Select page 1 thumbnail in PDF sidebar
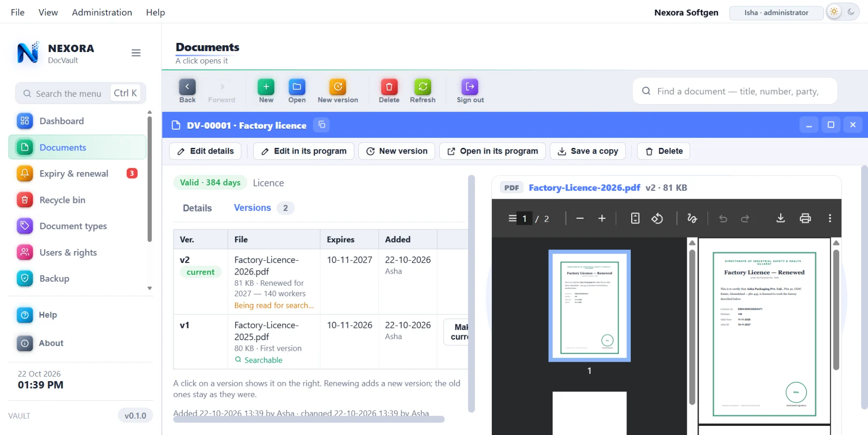Image resolution: width=868 pixels, height=435 pixels. pyautogui.click(x=589, y=305)
